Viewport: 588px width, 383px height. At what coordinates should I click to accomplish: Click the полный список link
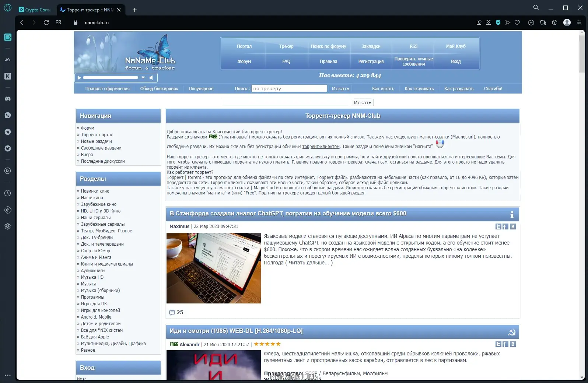tap(349, 137)
